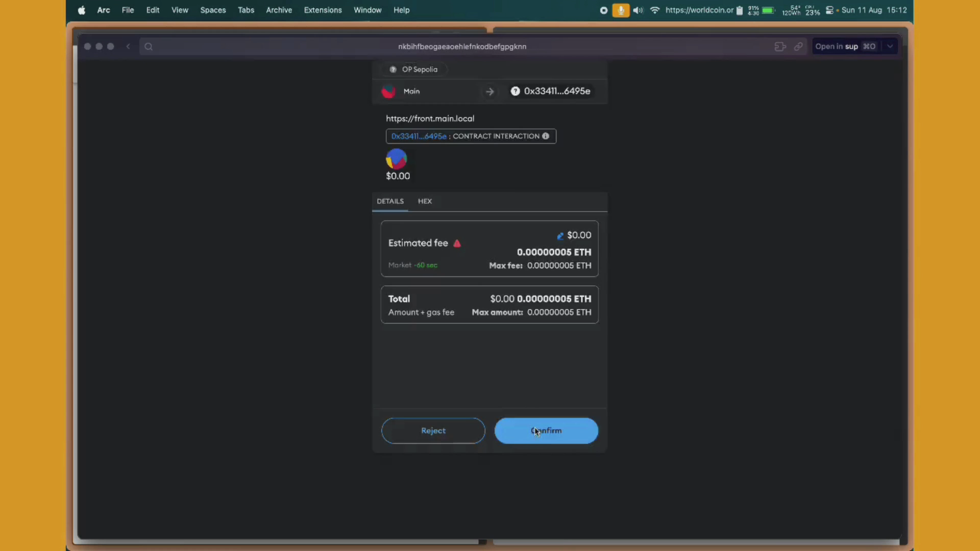Click the orange microphone indicator
The width and height of the screenshot is (980, 551).
point(621,10)
